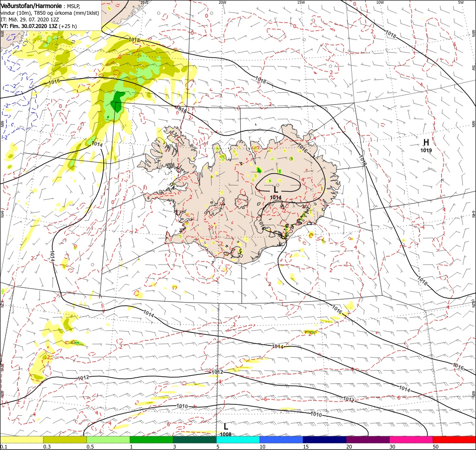This screenshot has width=476, height=450.
Task: Click the pink 30 mm legend swatch
Action: [x=411, y=440]
